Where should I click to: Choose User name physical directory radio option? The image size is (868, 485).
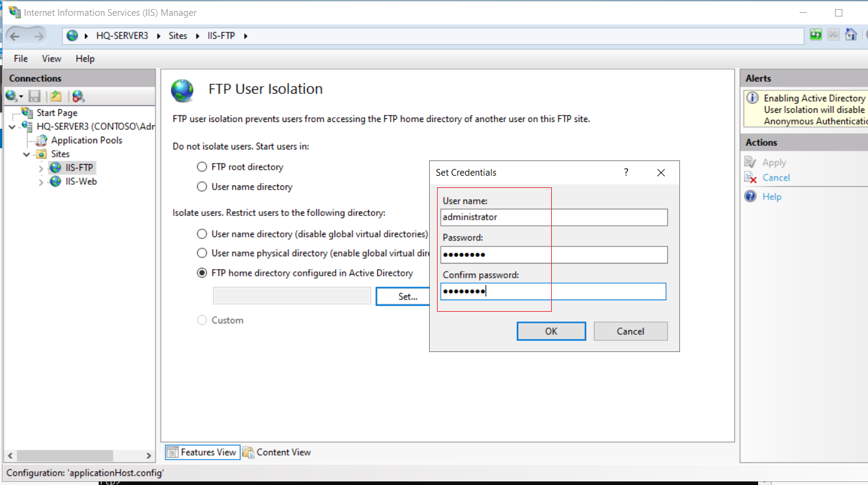202,253
